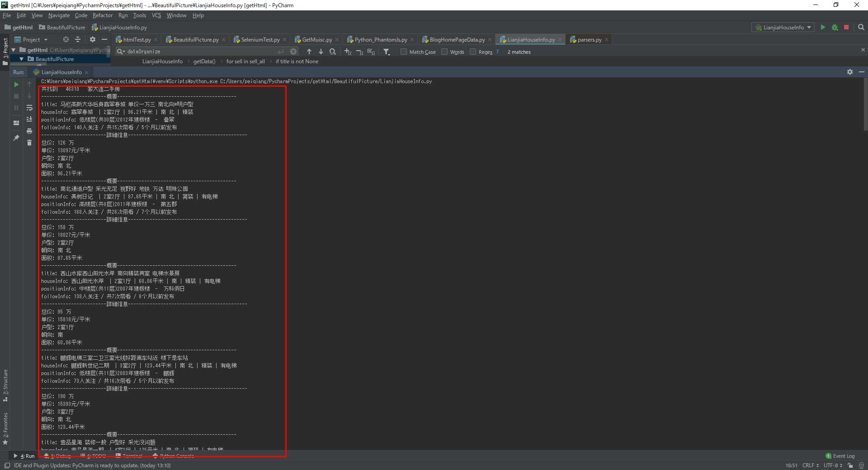The width and height of the screenshot is (868, 470).
Task: Go down the stack trace arrow
Action: point(29,96)
